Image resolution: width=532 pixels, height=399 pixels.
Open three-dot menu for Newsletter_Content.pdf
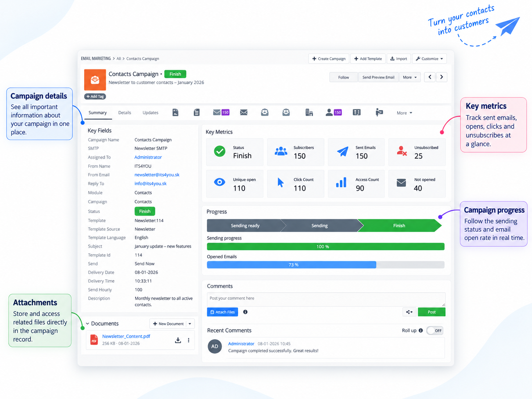188,340
